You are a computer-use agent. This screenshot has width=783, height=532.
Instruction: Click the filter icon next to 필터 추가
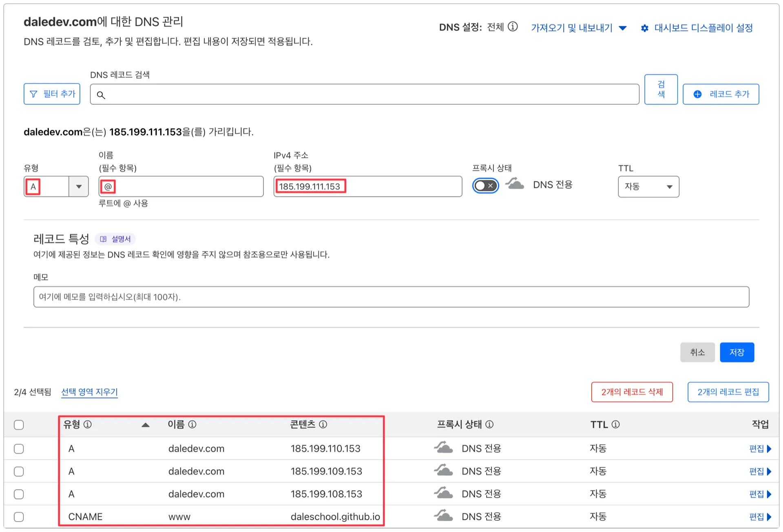pos(33,93)
